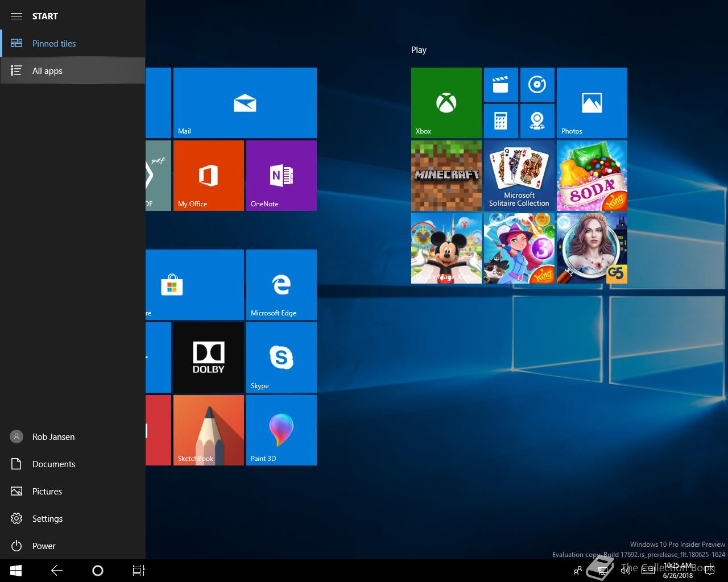Open the Microsoft Solitaire Collection tile
Image resolution: width=728 pixels, height=582 pixels.
519,175
